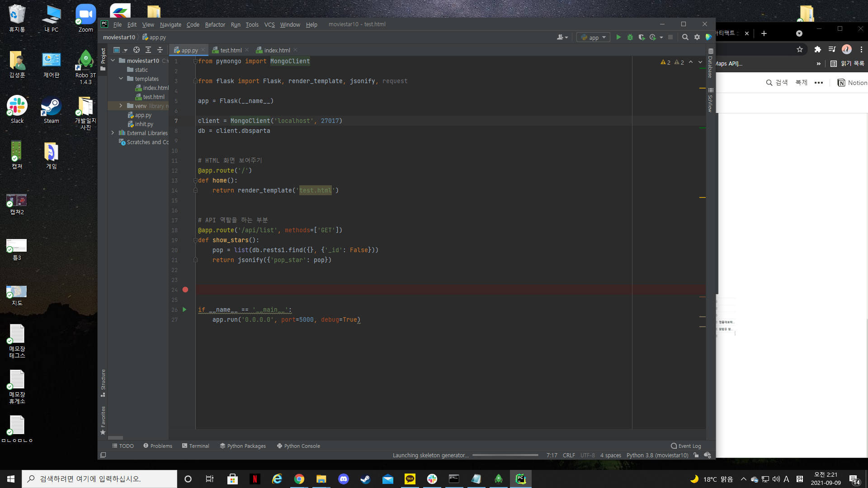The height and width of the screenshot is (488, 868).
Task: Open the Database tool window
Action: click(710, 63)
